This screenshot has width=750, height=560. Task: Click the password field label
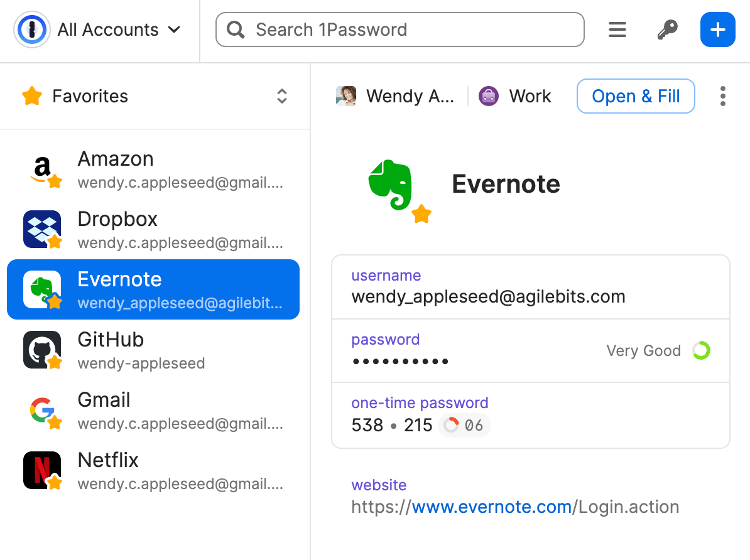pyautogui.click(x=386, y=340)
